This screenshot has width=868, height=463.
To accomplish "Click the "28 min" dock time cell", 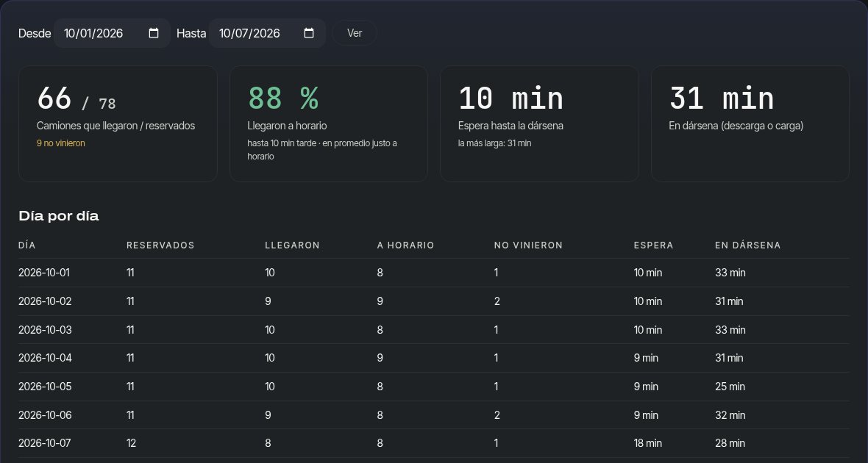I will [730, 443].
